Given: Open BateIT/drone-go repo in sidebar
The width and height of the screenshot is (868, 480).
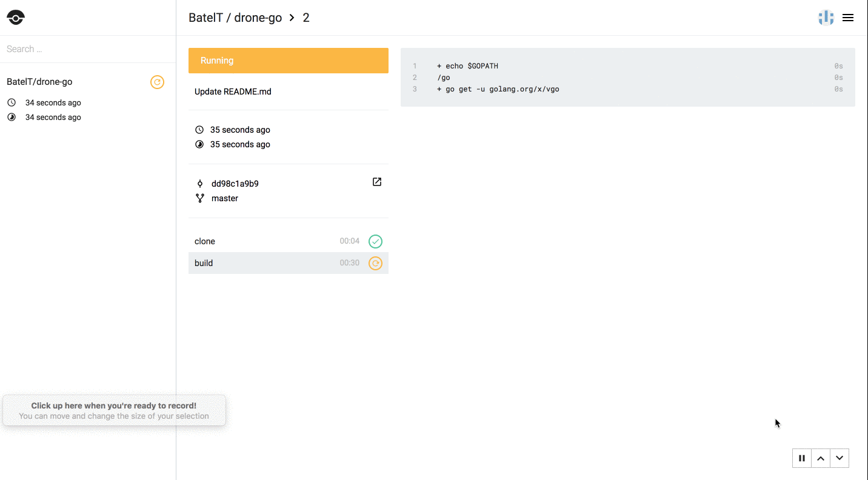Looking at the screenshot, I should (x=39, y=82).
